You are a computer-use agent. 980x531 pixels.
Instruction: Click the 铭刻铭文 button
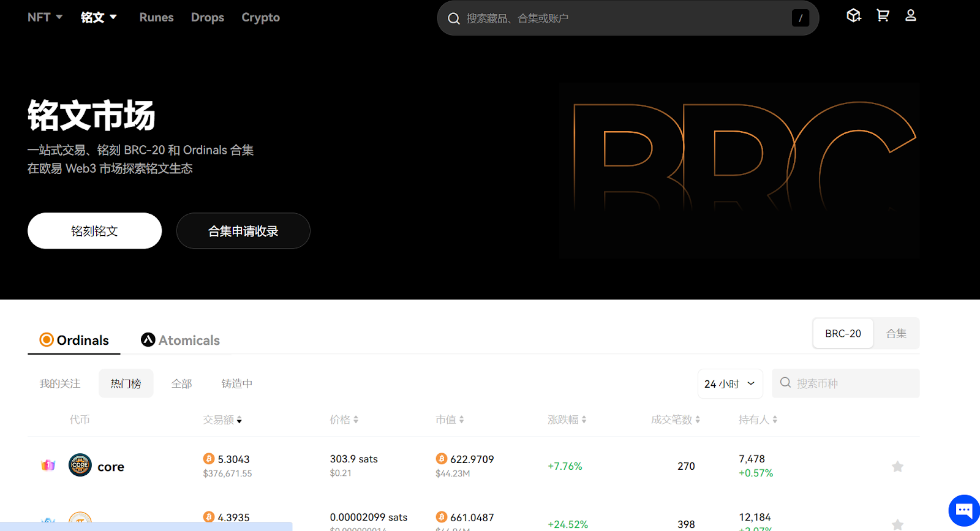pos(95,231)
